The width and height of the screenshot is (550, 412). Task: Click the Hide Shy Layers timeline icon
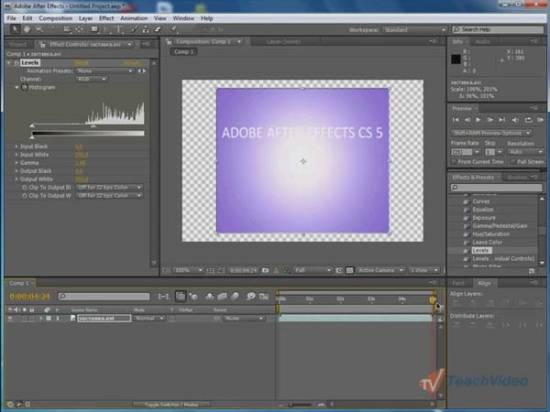pyautogui.click(x=209, y=297)
